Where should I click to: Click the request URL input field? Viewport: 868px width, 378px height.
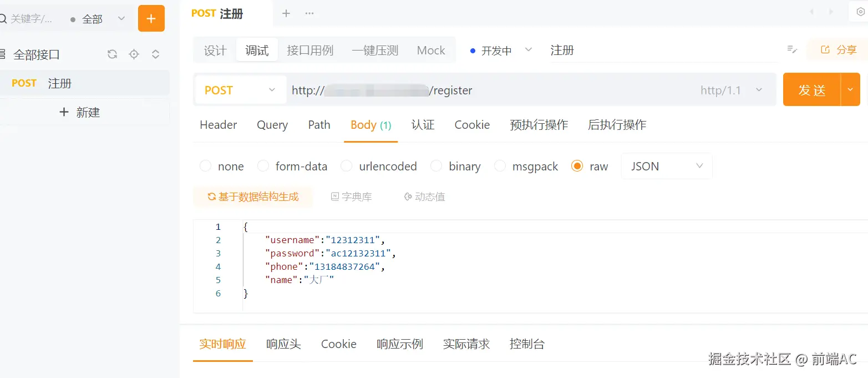coord(444,89)
